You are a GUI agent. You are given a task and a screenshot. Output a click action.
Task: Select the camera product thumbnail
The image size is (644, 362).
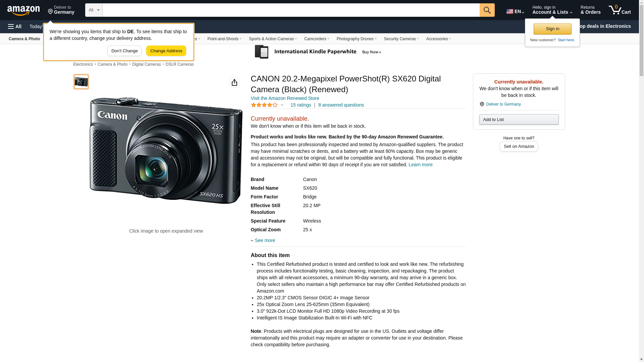pyautogui.click(x=81, y=82)
